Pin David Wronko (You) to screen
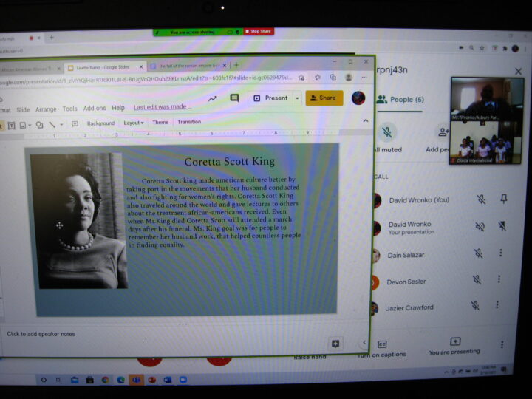The height and width of the screenshot is (399, 532). pos(504,199)
